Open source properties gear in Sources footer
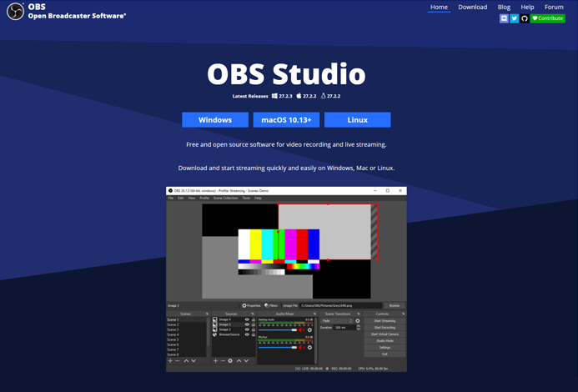Viewport: 578px width, 392px height. [230, 360]
